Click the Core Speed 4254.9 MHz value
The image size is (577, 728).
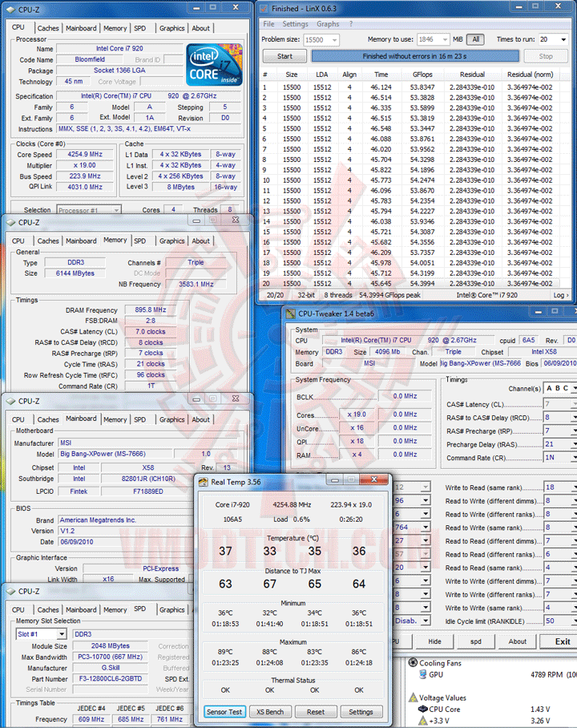[84, 154]
